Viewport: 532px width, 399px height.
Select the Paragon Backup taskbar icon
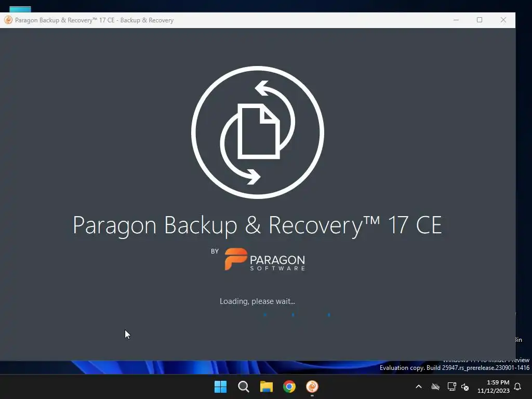[x=312, y=387]
